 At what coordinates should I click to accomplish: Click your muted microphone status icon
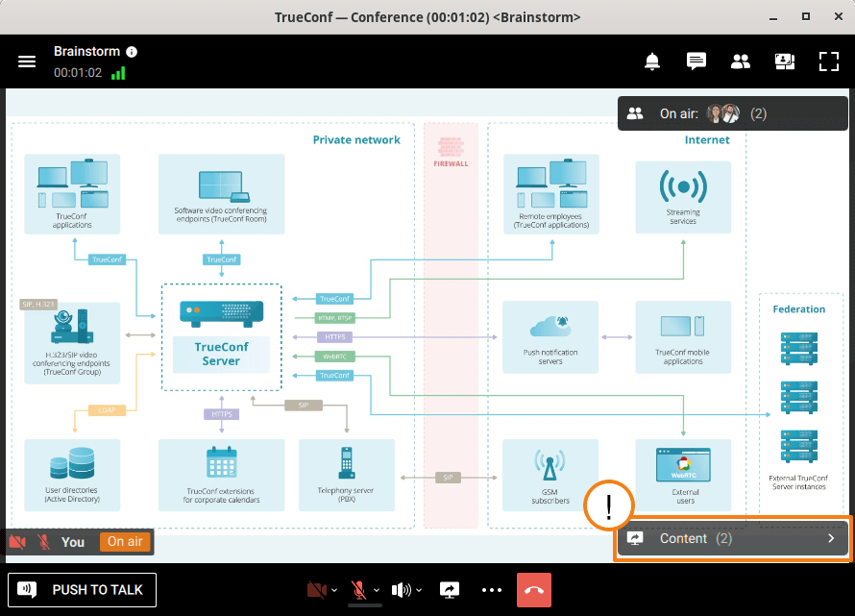pos(44,542)
